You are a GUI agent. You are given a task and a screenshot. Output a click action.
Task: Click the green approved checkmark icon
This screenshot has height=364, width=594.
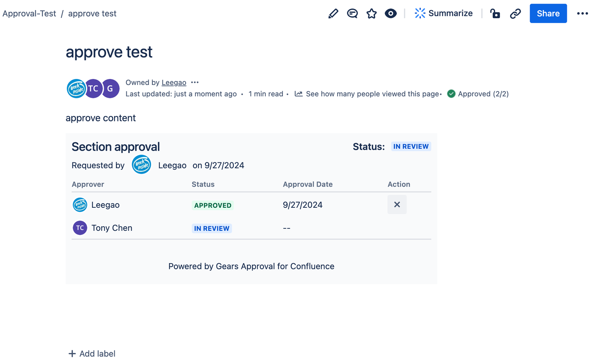pyautogui.click(x=451, y=94)
